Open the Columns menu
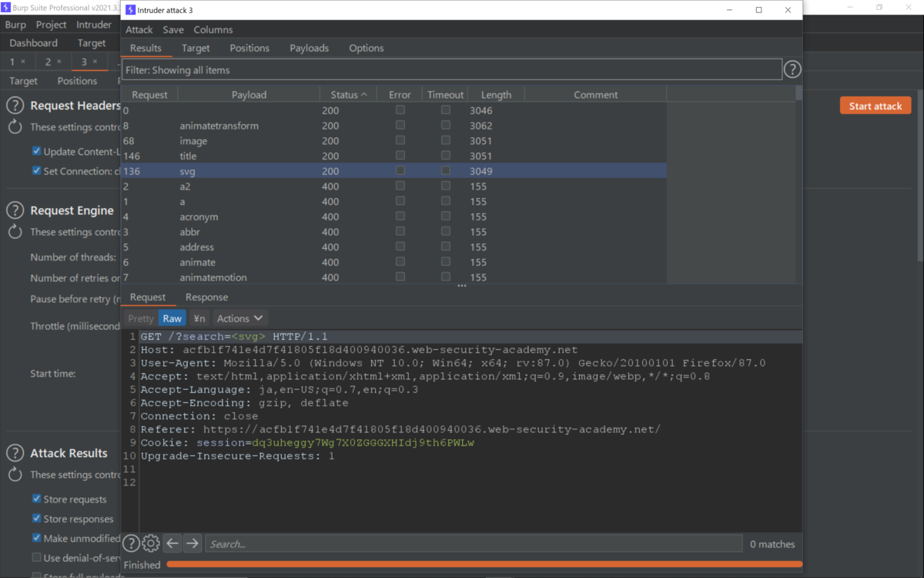 pos(213,29)
